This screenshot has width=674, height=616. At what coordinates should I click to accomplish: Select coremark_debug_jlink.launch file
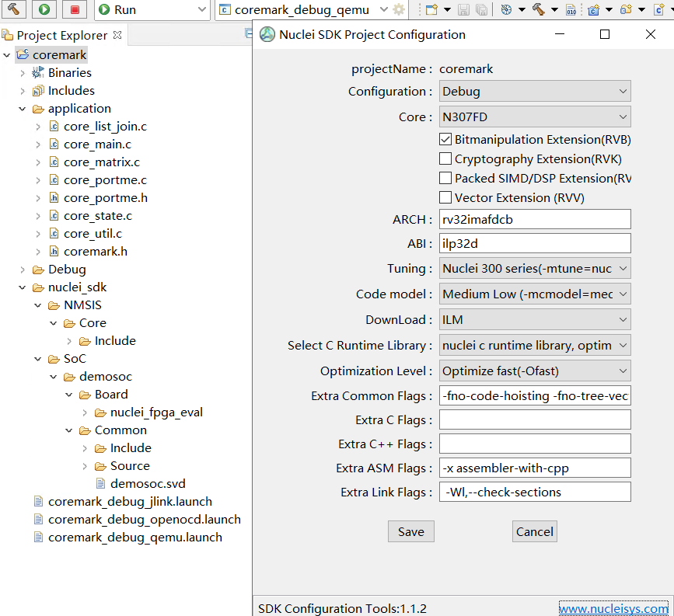point(130,502)
